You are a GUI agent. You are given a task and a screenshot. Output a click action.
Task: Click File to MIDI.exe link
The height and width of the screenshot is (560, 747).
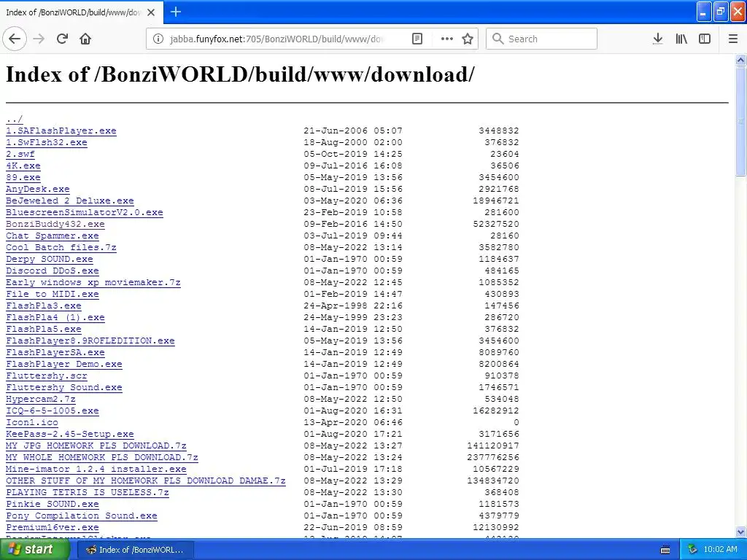(x=53, y=294)
